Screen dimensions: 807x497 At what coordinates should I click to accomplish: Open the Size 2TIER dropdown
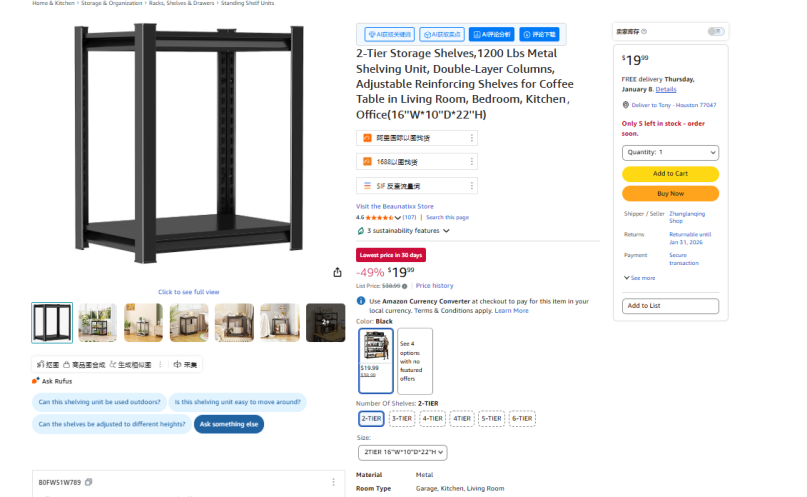pos(402,452)
